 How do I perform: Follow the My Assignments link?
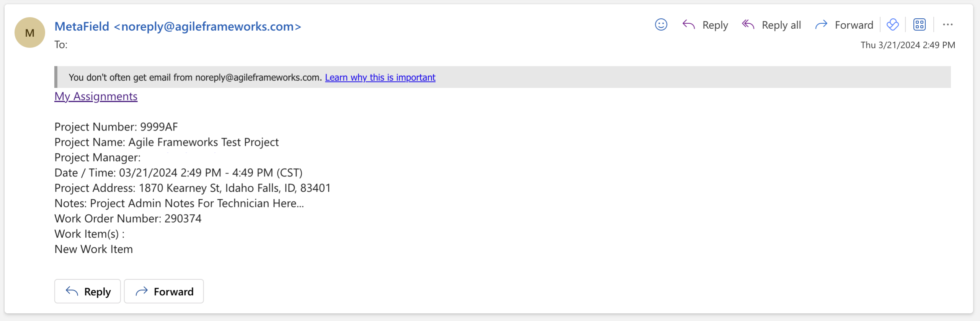(96, 96)
